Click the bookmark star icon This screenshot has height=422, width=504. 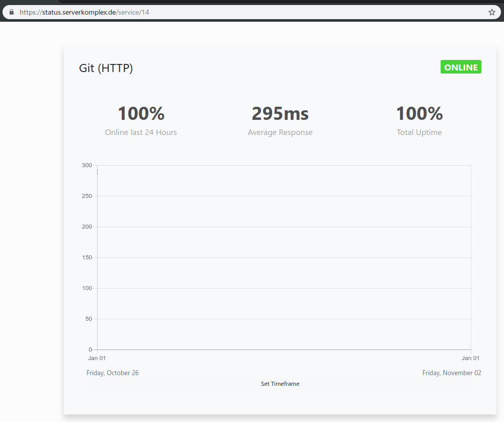(x=491, y=12)
